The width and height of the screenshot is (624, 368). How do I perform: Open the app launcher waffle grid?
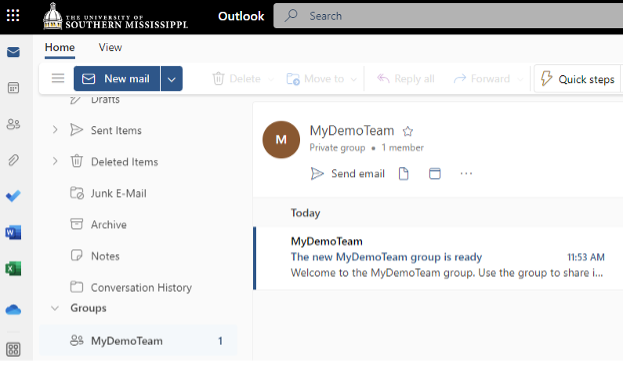[x=13, y=16]
